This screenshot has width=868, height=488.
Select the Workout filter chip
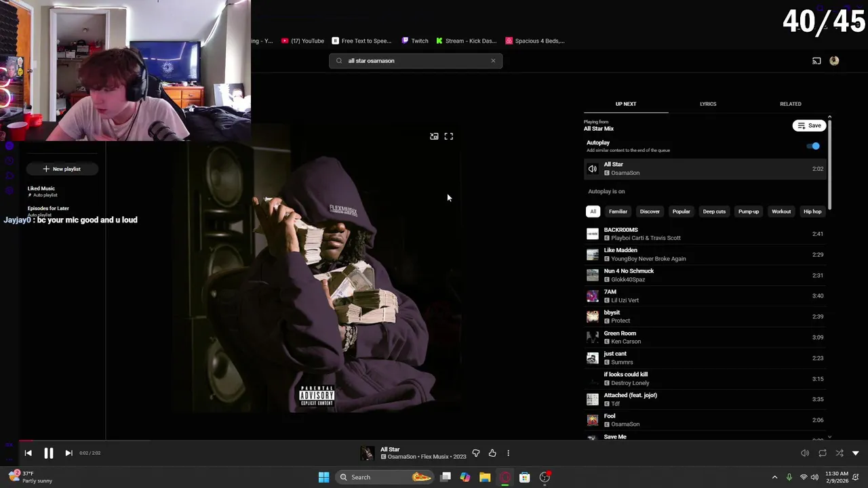(781, 211)
